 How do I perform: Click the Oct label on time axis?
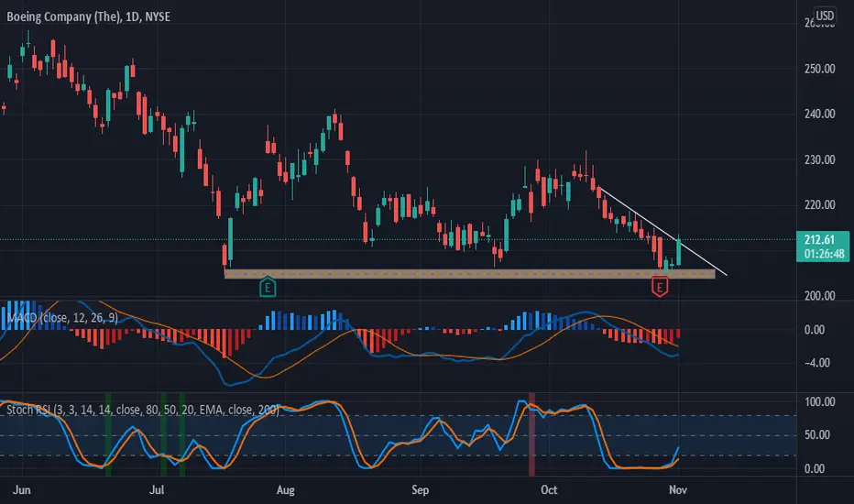549,490
